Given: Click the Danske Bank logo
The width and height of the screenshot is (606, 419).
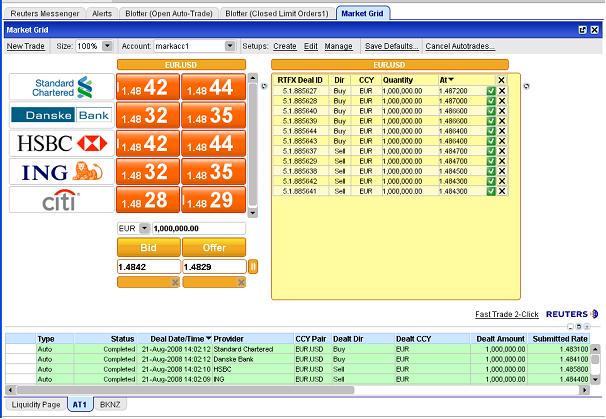Looking at the screenshot, I should pyautogui.click(x=62, y=115).
